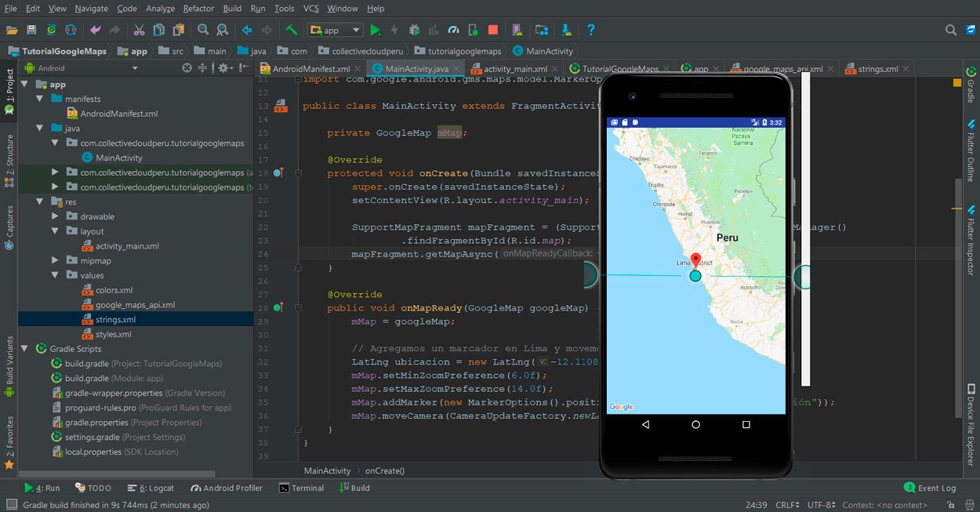This screenshot has width=980, height=512.
Task: Toggle the 1: Project tool window
Action: tap(9, 93)
